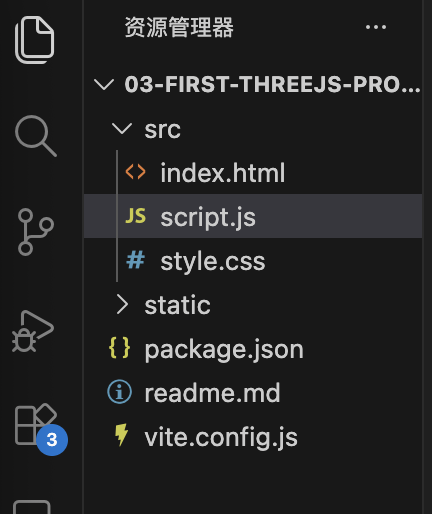Open the Source Control branch icon
The width and height of the screenshot is (432, 514).
(x=35, y=232)
